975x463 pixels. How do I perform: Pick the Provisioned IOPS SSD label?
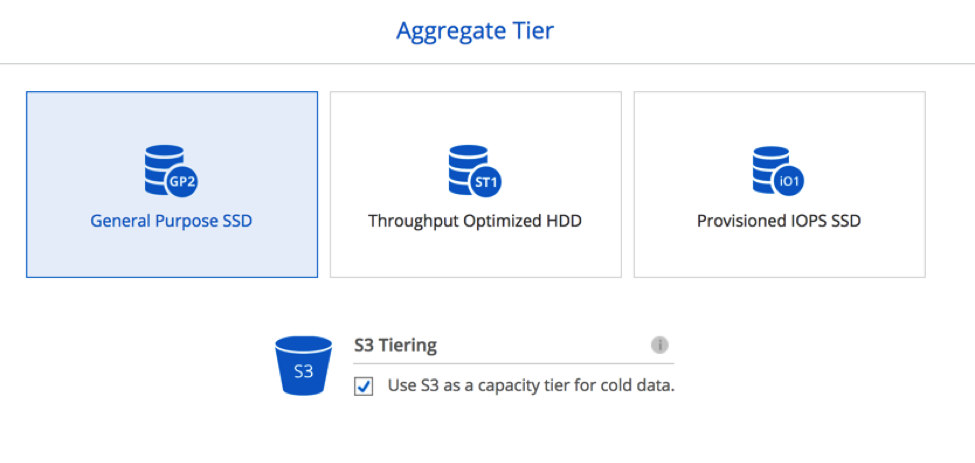[779, 221]
